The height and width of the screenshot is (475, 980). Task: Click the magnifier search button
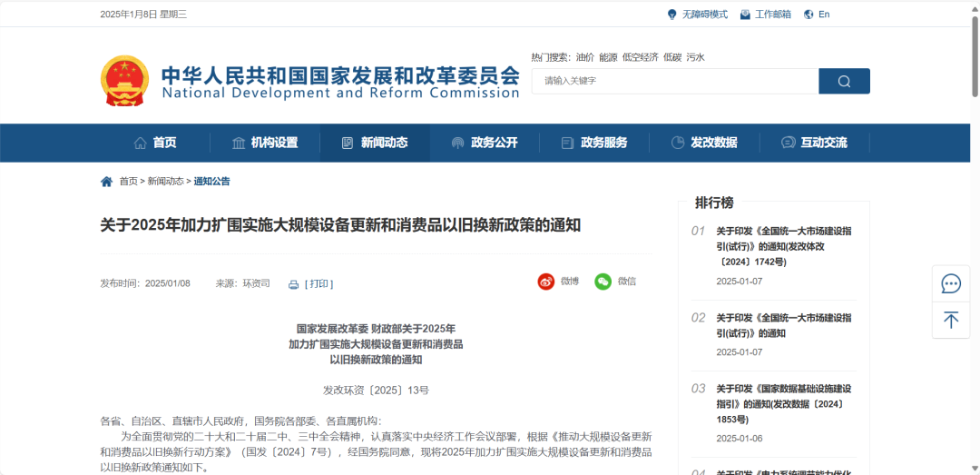click(844, 81)
